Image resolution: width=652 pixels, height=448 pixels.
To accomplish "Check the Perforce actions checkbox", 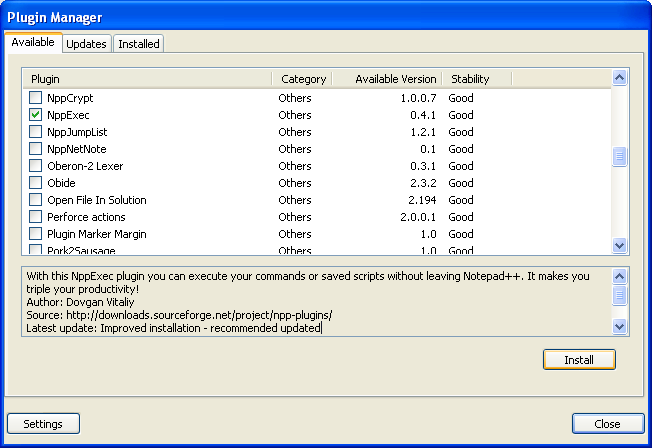I will pos(35,217).
